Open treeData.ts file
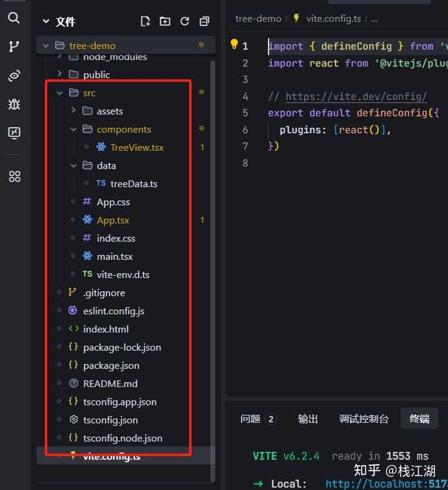448x490 pixels. click(134, 184)
